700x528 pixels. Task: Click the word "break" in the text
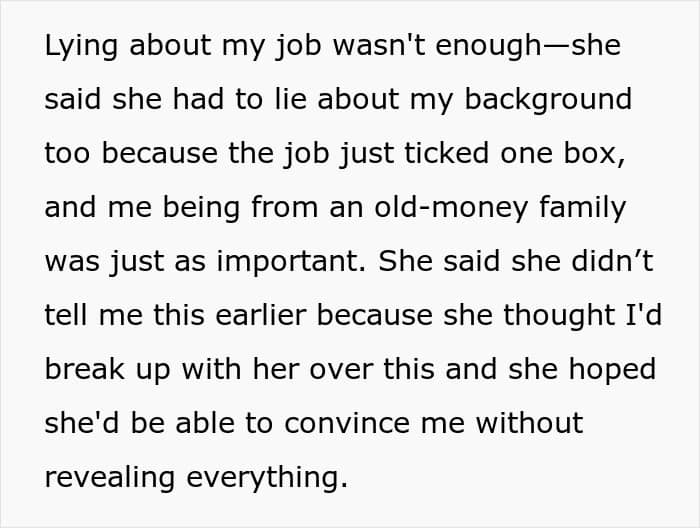click(83, 370)
